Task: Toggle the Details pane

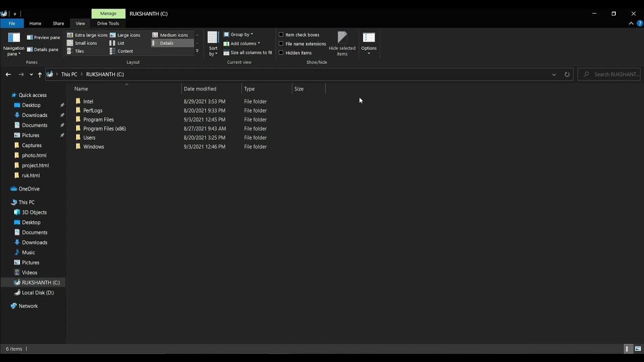Action: coord(43,50)
